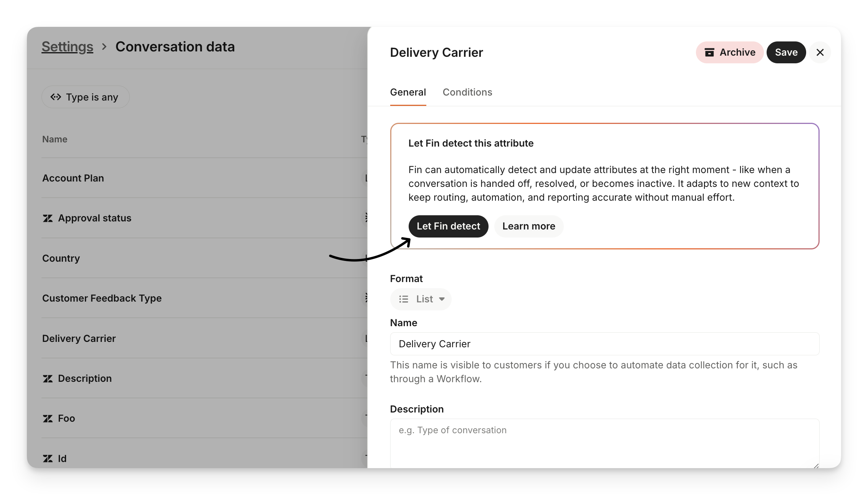Click the Zendesk icon beside Approval status
This screenshot has width=868, height=495.
click(48, 218)
